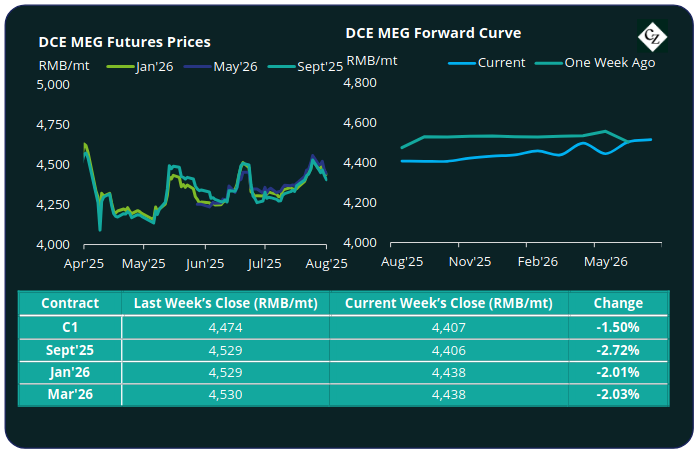The height and width of the screenshot is (454, 697).
Task: Select the Change column header
Action: (611, 302)
